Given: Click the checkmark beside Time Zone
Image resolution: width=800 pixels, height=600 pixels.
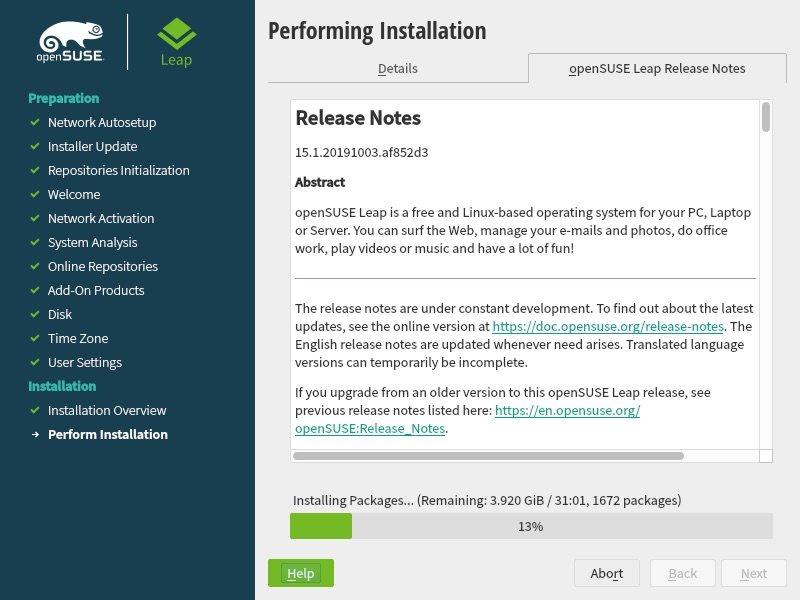Looking at the screenshot, I should click(35, 338).
